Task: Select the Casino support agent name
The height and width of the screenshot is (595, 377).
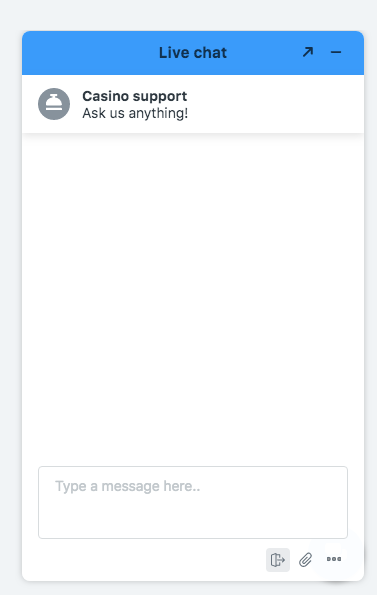Action: point(135,96)
